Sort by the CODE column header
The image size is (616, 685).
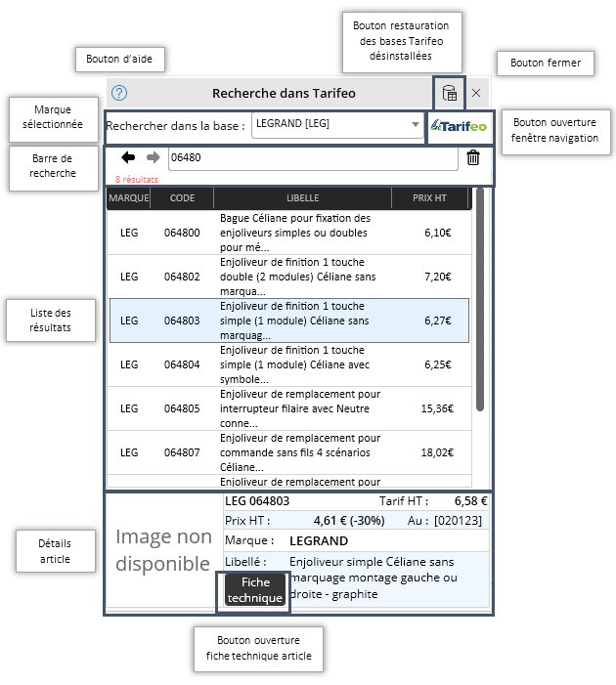click(x=182, y=198)
